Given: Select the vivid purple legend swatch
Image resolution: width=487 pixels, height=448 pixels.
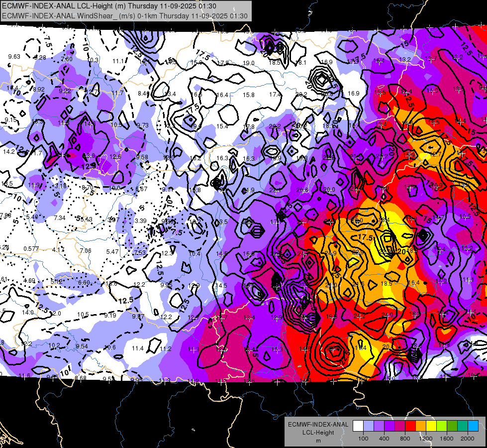Looking at the screenshot, I should click(x=390, y=426).
